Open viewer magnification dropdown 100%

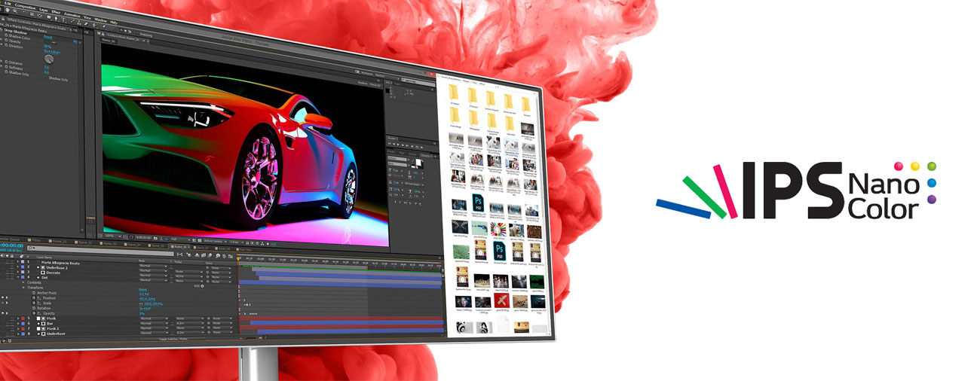[113, 236]
